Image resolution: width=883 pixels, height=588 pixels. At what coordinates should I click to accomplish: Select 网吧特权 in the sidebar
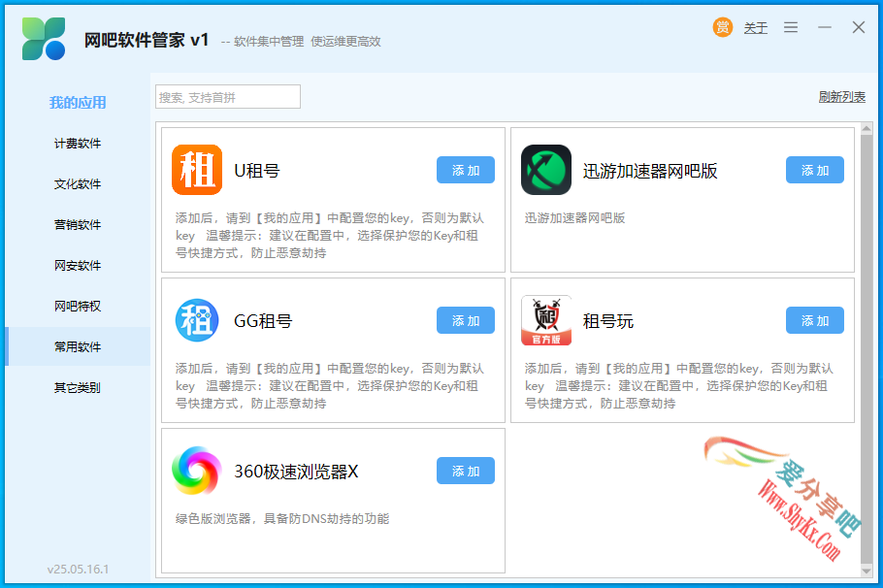click(78, 307)
